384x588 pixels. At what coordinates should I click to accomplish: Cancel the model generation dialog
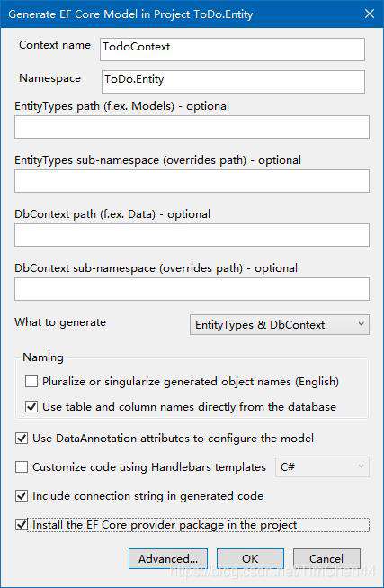click(326, 559)
